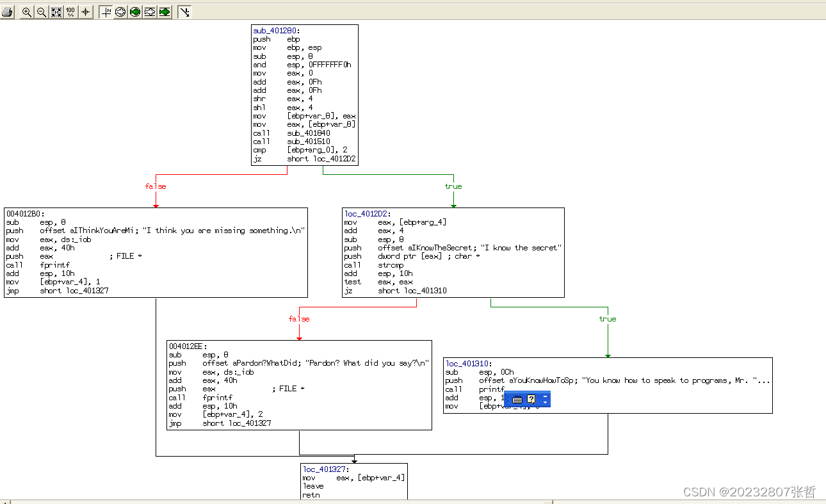Click 'test eax, eax' instruction
Screen dimensions: 826x504
[378, 282]
